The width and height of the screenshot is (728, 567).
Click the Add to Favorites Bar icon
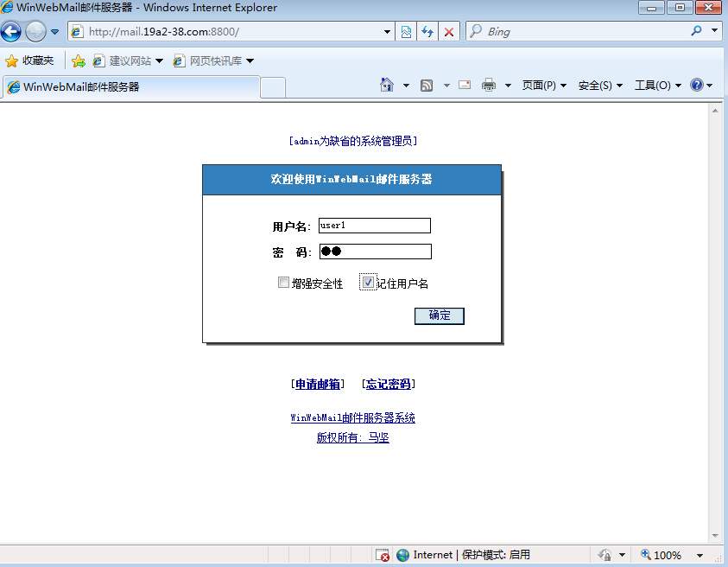(x=79, y=61)
